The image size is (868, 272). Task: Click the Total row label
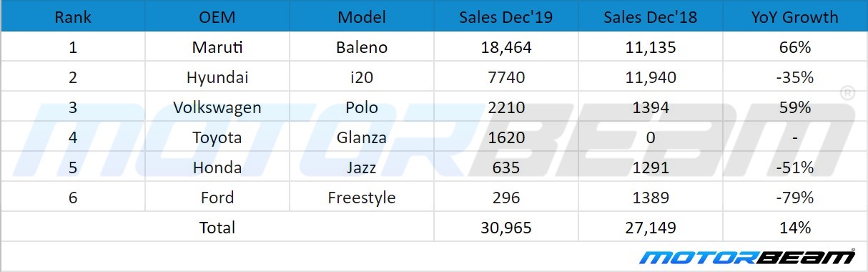217,228
